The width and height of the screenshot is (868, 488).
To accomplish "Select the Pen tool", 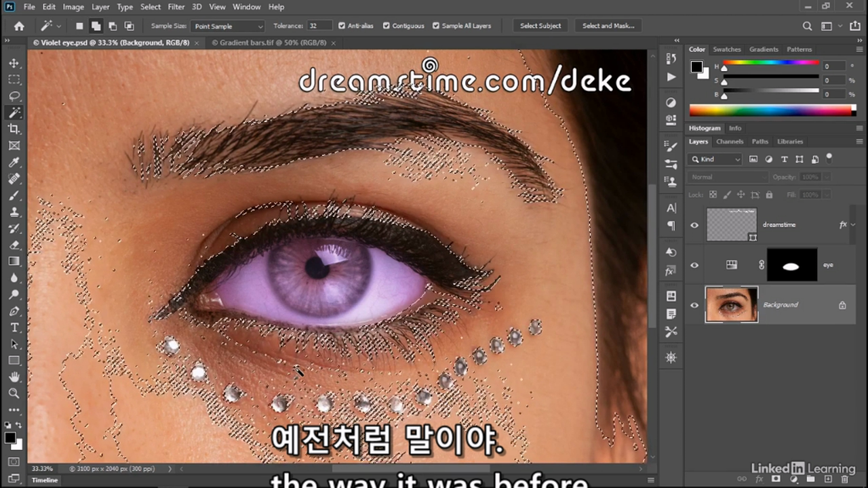I will click(14, 311).
